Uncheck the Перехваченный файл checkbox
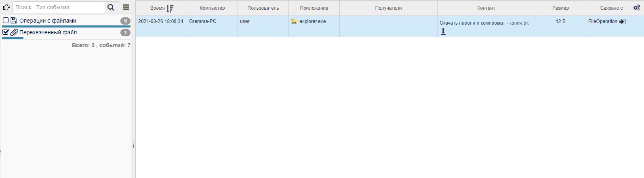Screen dimensions: 644x178 6,32
